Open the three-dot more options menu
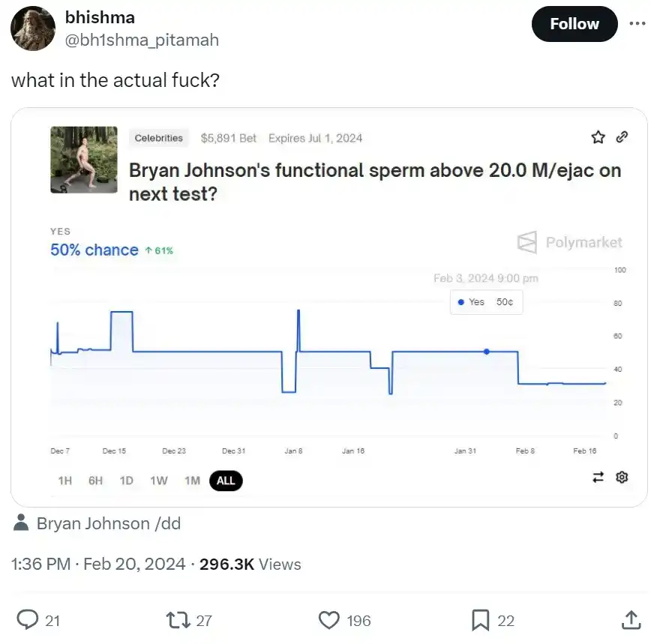The height and width of the screenshot is (644, 651). pyautogui.click(x=636, y=23)
